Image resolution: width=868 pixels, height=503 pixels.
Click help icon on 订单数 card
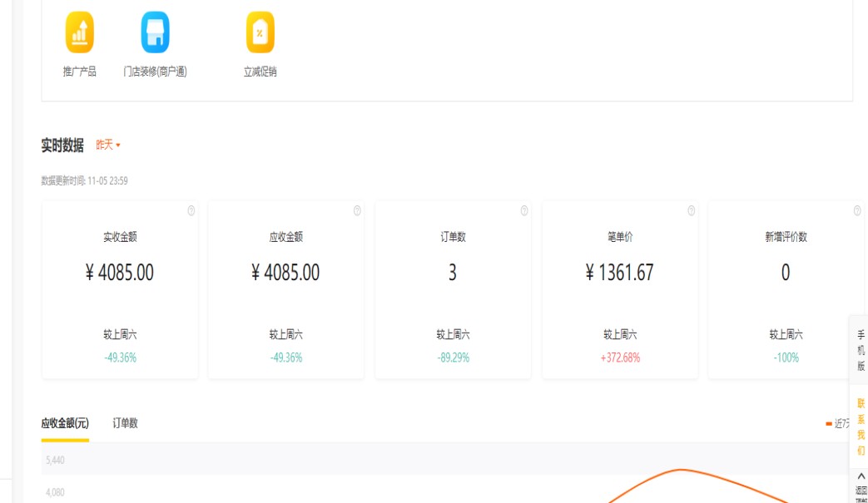pyautogui.click(x=524, y=211)
